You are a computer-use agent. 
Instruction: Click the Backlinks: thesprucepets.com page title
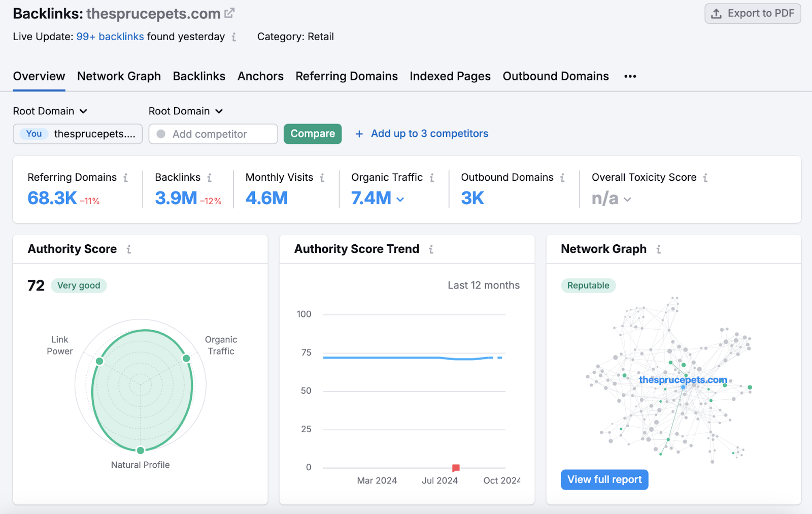pyautogui.click(x=117, y=14)
